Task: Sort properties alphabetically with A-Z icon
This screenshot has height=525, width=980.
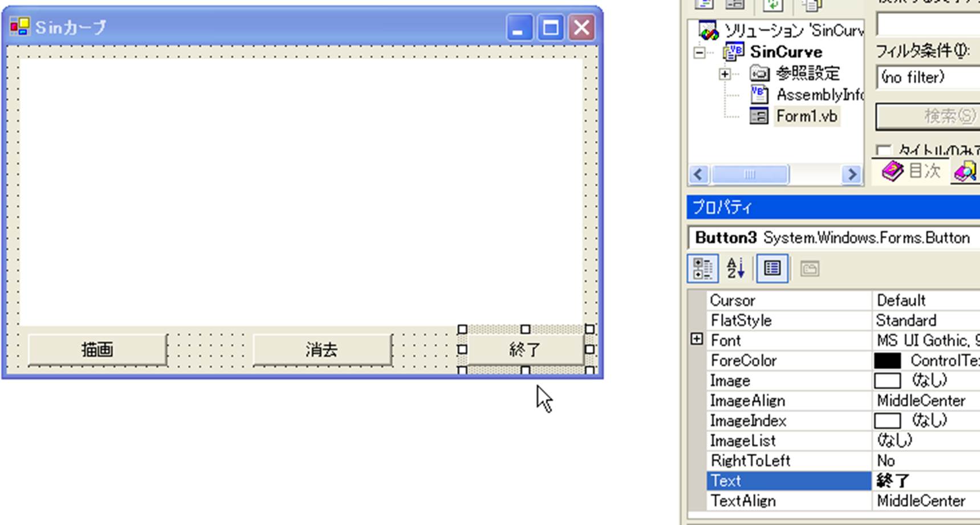Action: click(x=735, y=268)
